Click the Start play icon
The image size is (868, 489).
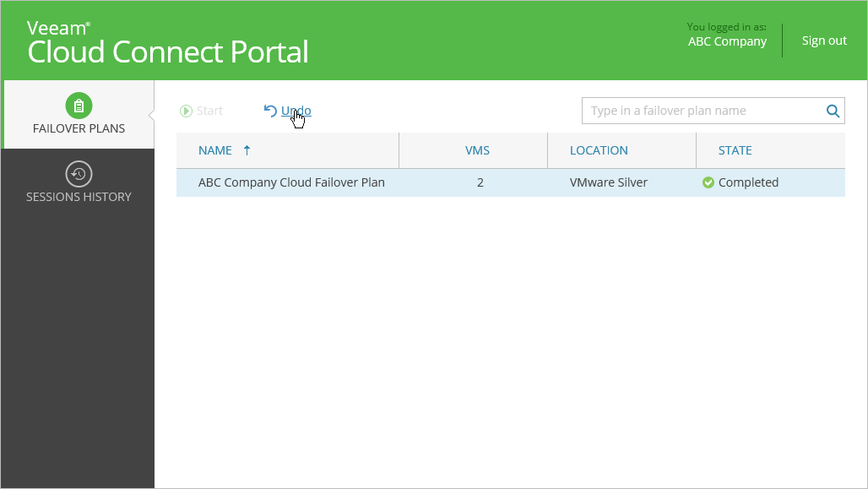pyautogui.click(x=186, y=111)
